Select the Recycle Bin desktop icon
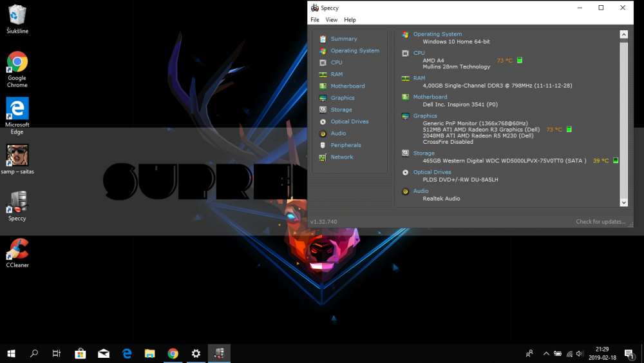 17,19
